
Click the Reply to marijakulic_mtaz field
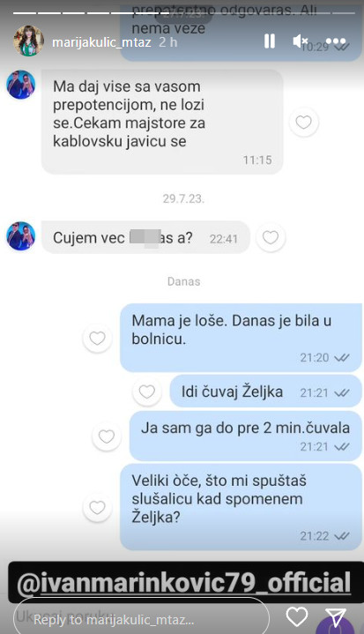point(141,619)
